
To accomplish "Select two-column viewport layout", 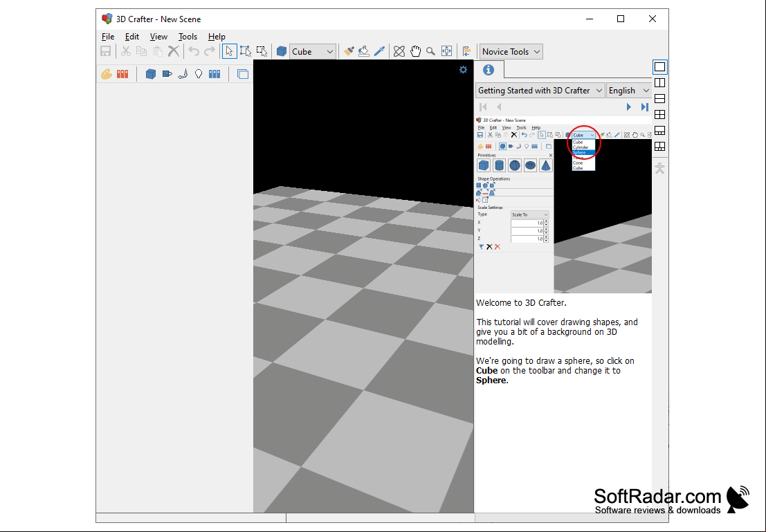I will 659,83.
